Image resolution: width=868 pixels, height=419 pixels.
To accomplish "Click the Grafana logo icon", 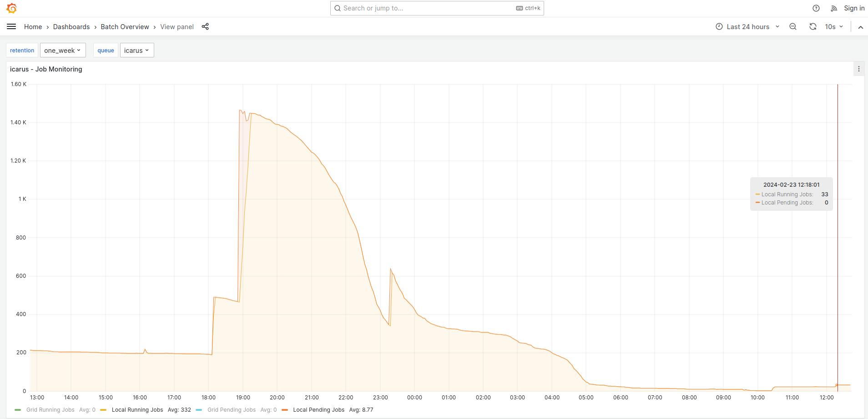I will (11, 8).
